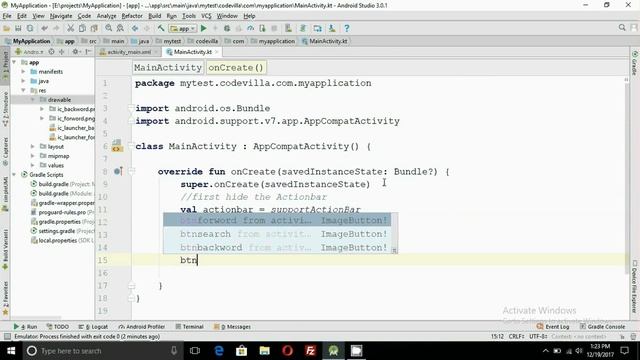
Task: Click the Android Profiler gauge toolbar icon
Action: 251,29
